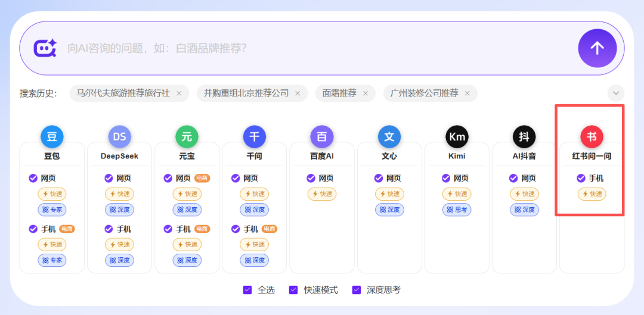Click the 文心 logo icon
644x315 pixels.
tap(389, 136)
